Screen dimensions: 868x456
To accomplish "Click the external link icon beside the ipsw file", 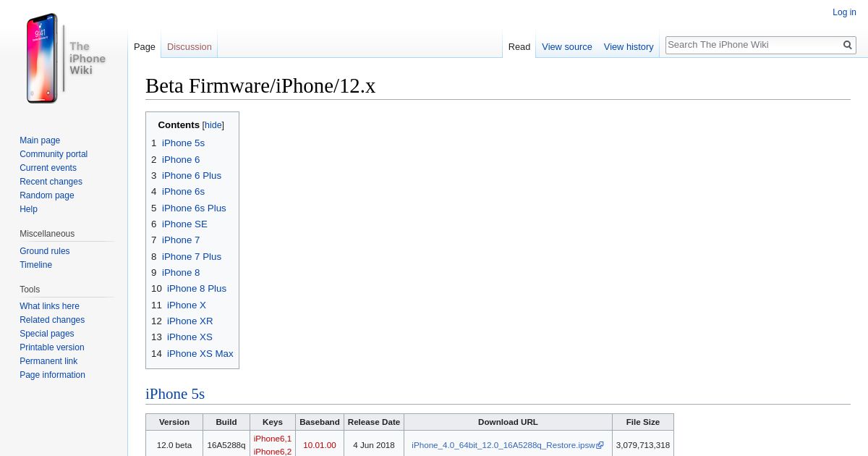I will click(x=600, y=445).
